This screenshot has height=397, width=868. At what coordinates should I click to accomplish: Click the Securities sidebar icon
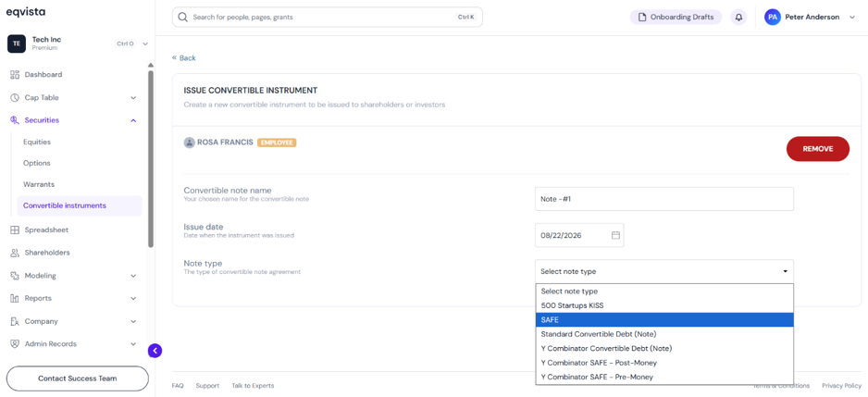15,120
